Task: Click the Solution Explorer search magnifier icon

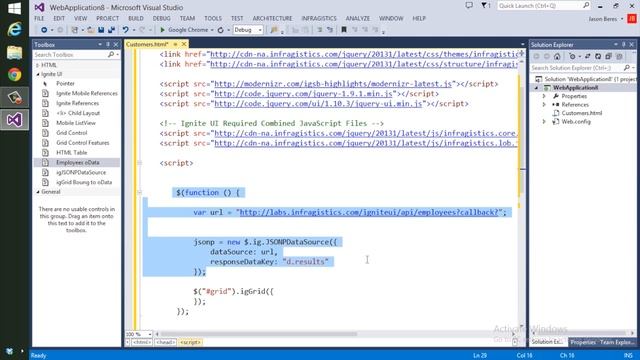Action: click(627, 67)
